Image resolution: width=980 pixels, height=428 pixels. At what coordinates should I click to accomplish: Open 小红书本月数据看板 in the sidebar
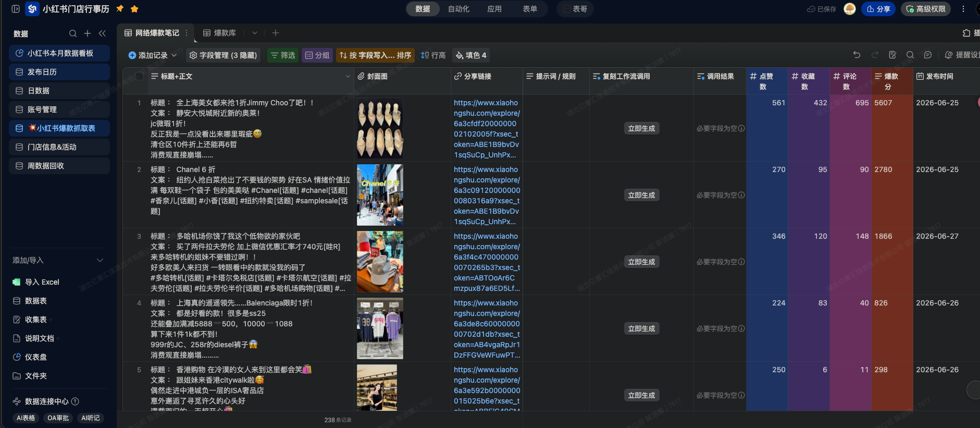pos(59,53)
